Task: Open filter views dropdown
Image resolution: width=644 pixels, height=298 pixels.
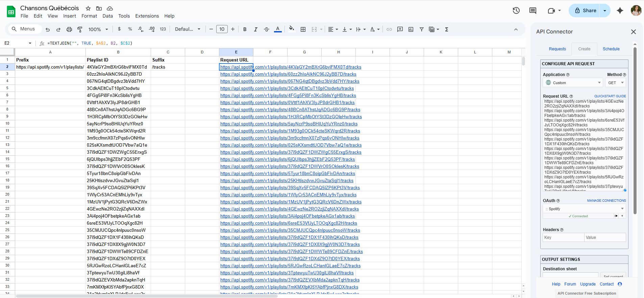Action: coord(434,29)
